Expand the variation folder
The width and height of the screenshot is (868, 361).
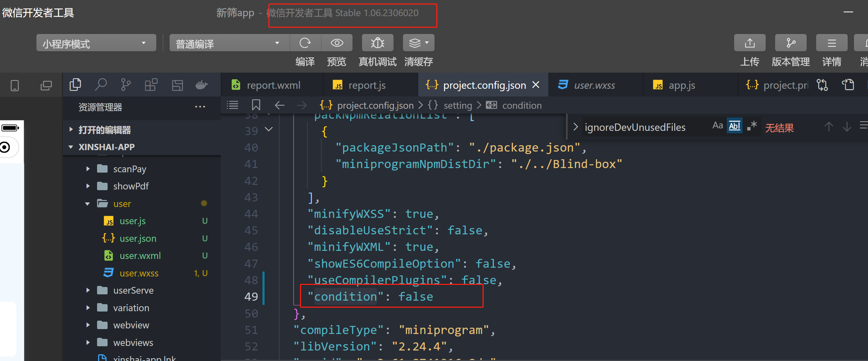pyautogui.click(x=88, y=308)
